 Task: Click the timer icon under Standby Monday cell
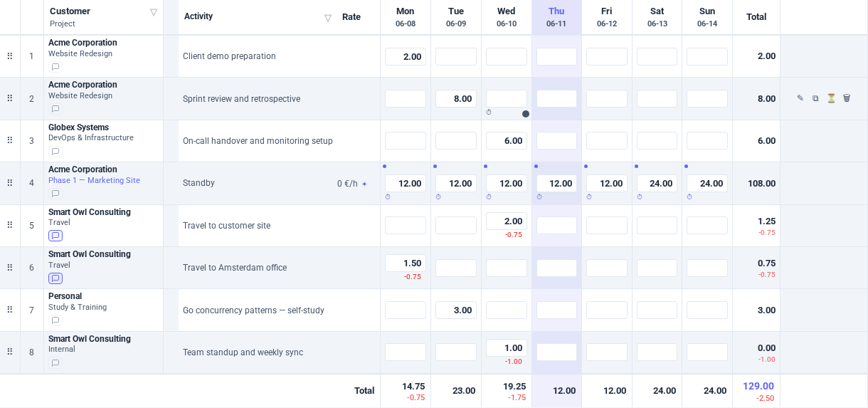click(x=388, y=197)
